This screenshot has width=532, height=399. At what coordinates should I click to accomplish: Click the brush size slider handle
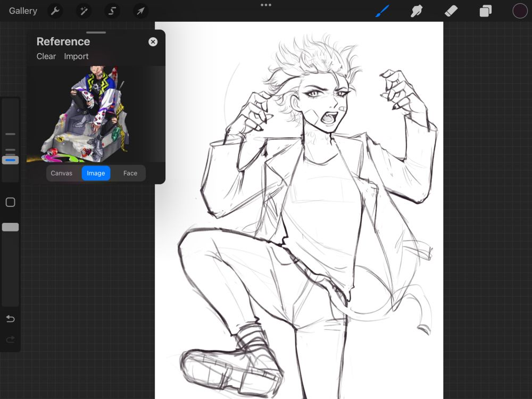pyautogui.click(x=10, y=160)
